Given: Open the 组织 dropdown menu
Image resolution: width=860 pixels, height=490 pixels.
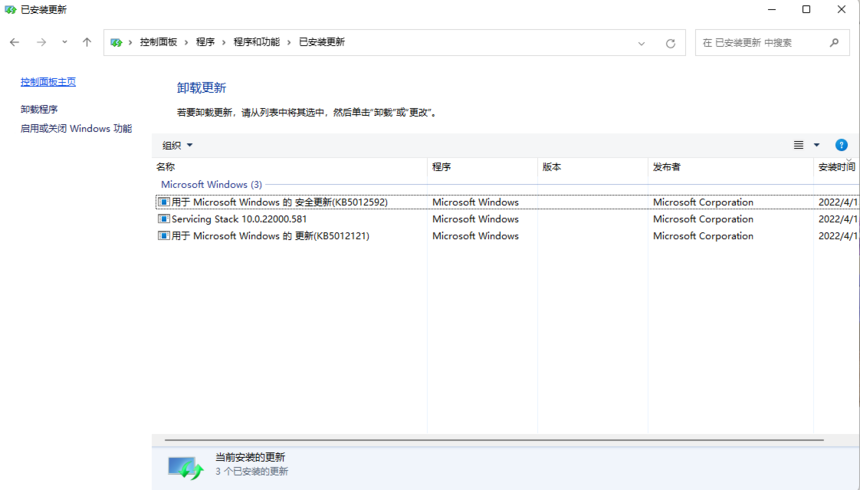Looking at the screenshot, I should click(177, 145).
